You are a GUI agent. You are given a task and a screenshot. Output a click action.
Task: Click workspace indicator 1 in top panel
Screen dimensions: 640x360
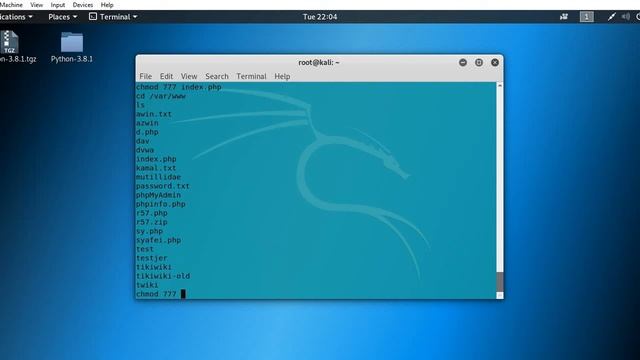(x=587, y=17)
